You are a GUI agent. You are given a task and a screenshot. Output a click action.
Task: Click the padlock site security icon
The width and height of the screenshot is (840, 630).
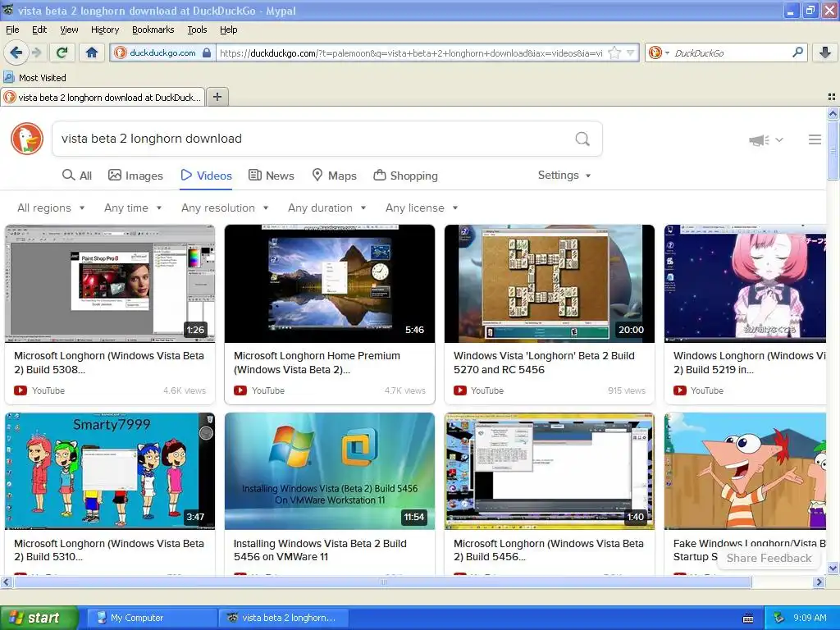207,53
